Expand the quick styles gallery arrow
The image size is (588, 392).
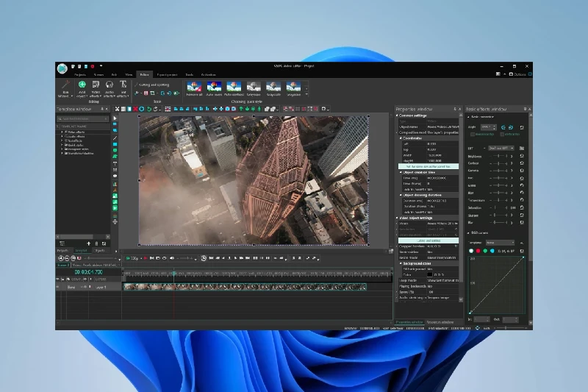pyautogui.click(x=306, y=94)
